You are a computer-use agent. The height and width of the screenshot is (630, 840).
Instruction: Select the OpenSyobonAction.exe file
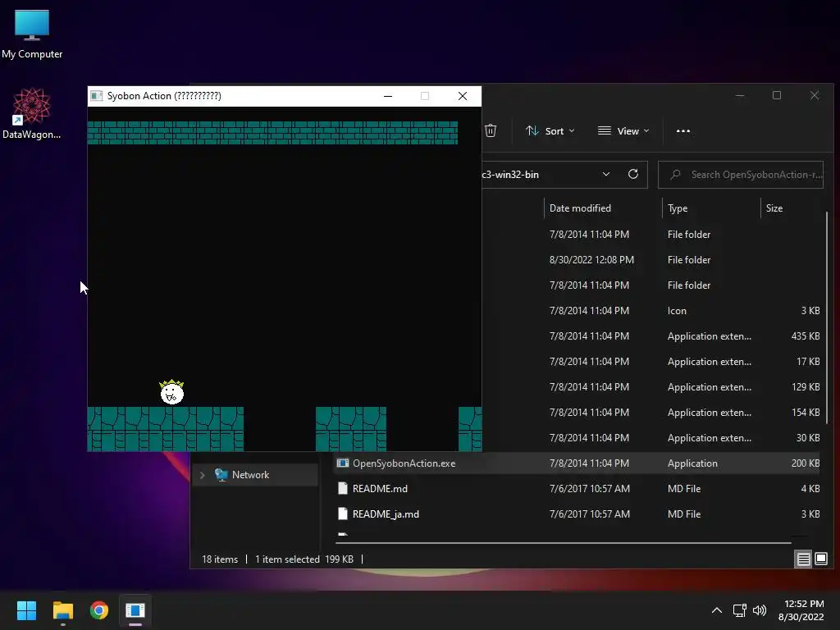577,463
